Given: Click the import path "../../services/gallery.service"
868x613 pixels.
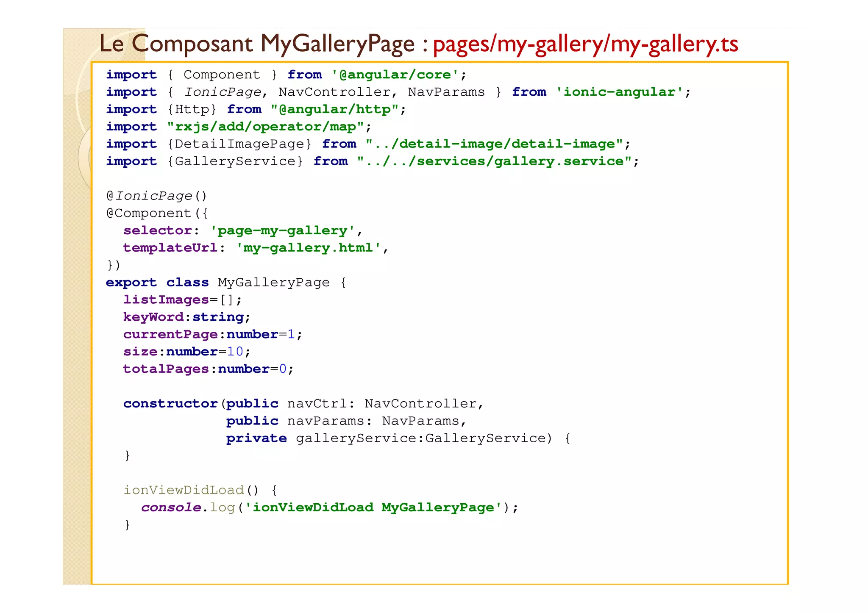Looking at the screenshot, I should pos(494,162).
